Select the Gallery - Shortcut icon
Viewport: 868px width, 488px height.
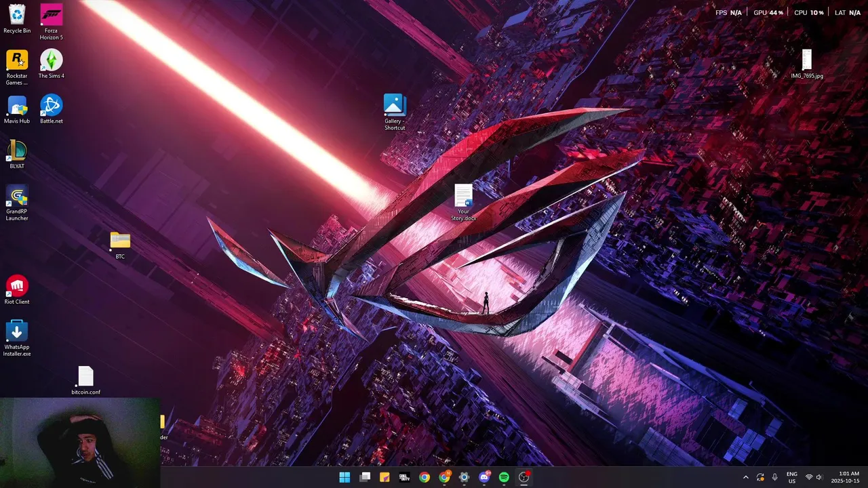[x=395, y=113]
